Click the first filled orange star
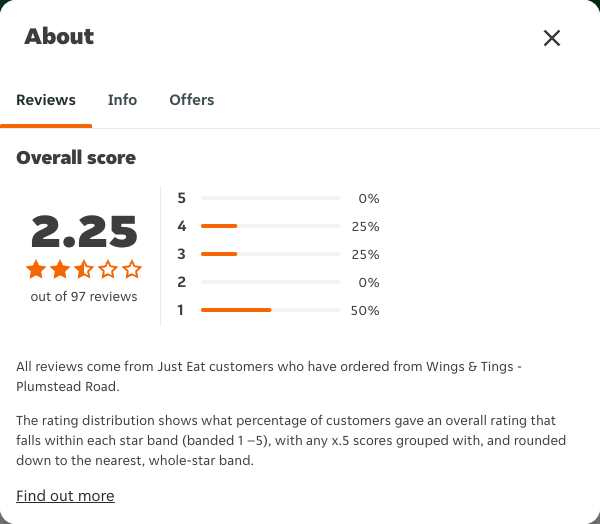This screenshot has width=600, height=524. pos(36,269)
